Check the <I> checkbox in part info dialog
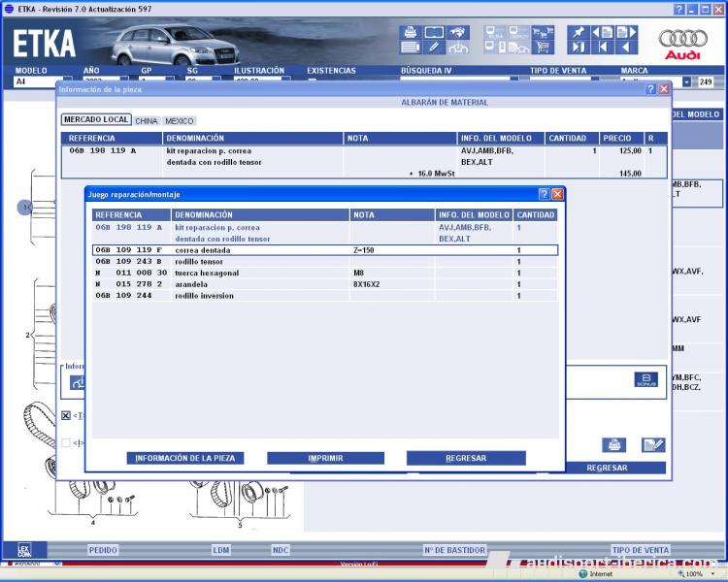Image resolution: width=728 pixels, height=582 pixels. click(66, 442)
